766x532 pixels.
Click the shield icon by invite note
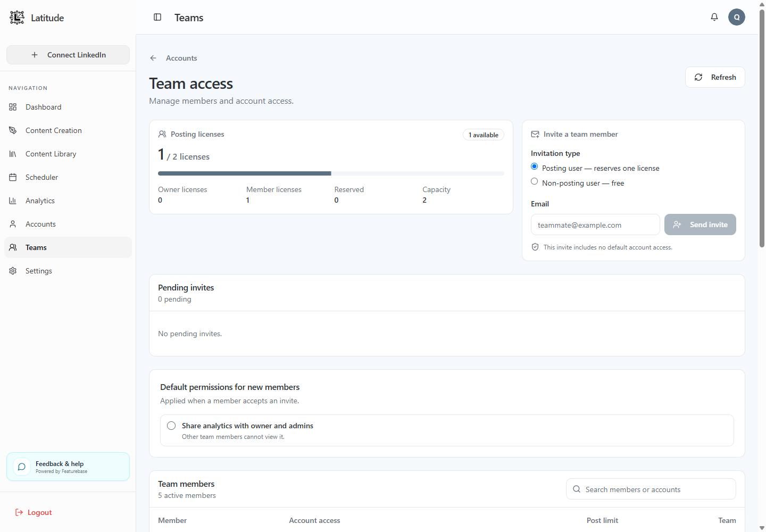point(535,247)
